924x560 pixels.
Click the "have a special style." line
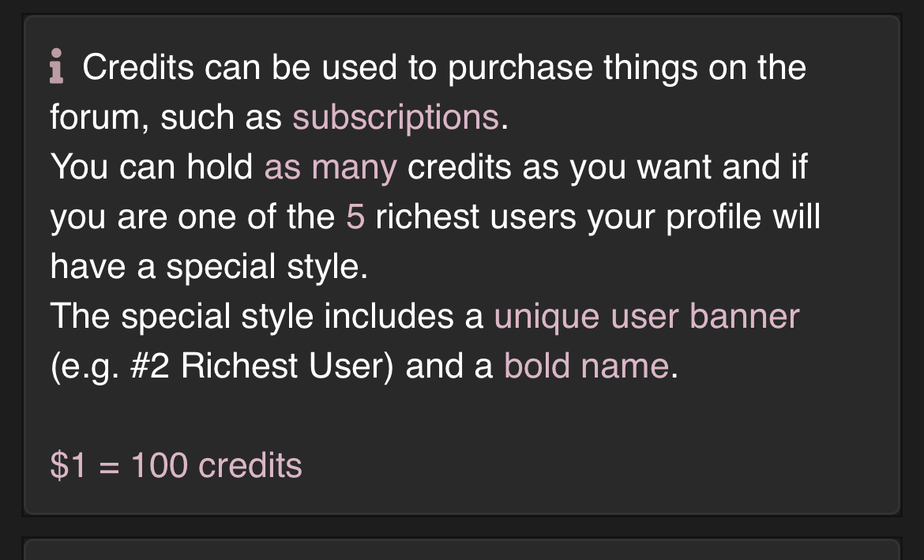point(208,267)
